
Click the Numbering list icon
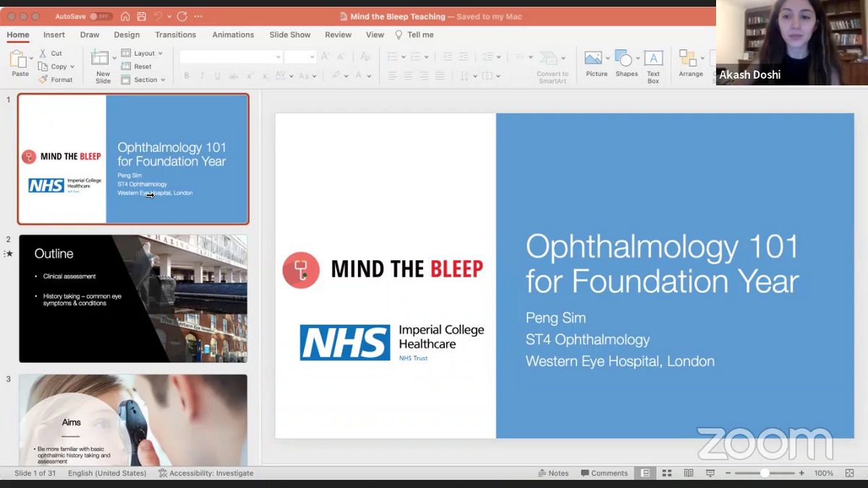(417, 56)
